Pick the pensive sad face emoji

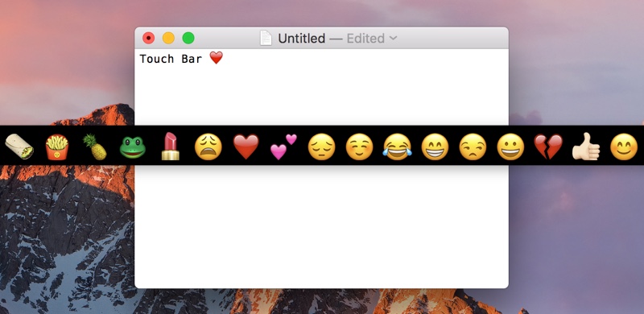(321, 147)
